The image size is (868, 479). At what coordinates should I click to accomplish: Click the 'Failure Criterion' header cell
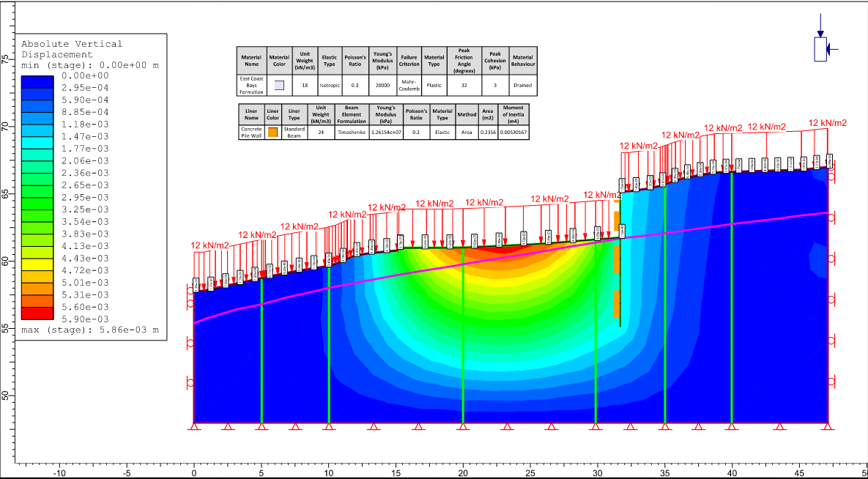pos(409,60)
